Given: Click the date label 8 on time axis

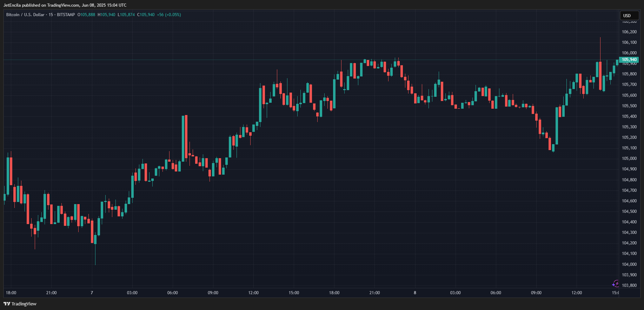Looking at the screenshot, I should coord(415,293).
